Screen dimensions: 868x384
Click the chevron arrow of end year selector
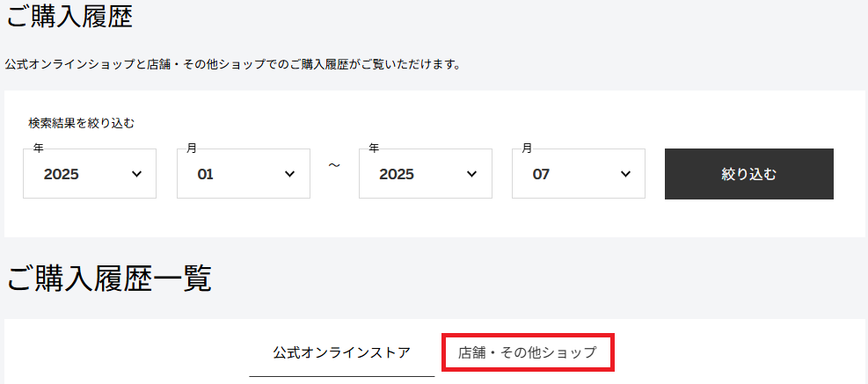pyautogui.click(x=471, y=174)
